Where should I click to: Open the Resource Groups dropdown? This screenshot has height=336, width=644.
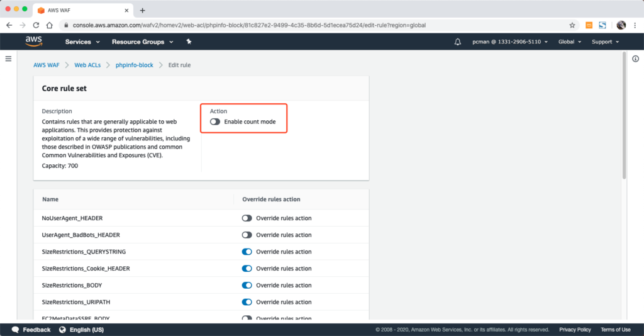pos(142,42)
